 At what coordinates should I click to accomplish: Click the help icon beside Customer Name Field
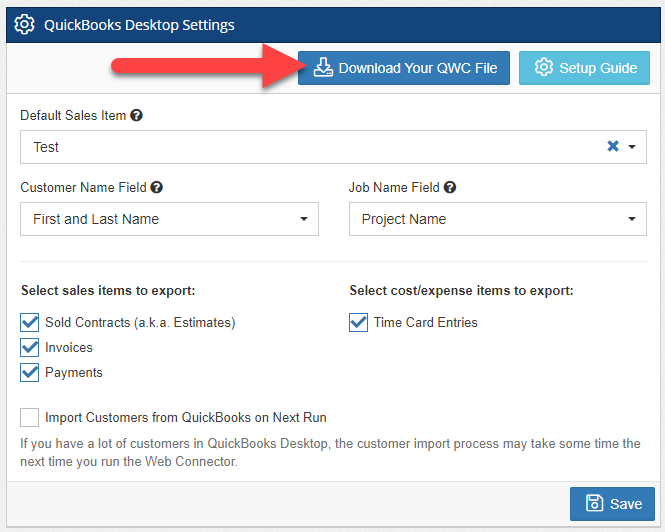[157, 187]
